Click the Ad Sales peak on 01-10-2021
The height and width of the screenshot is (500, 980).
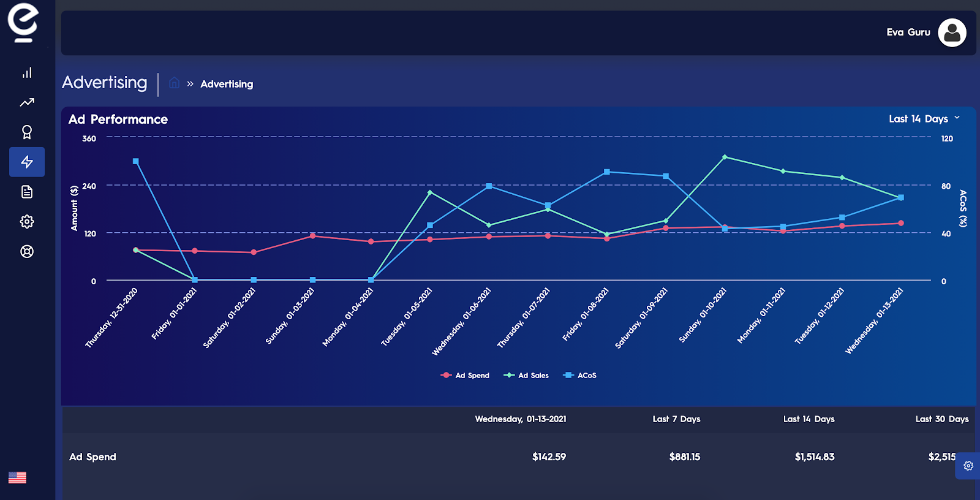(x=725, y=157)
